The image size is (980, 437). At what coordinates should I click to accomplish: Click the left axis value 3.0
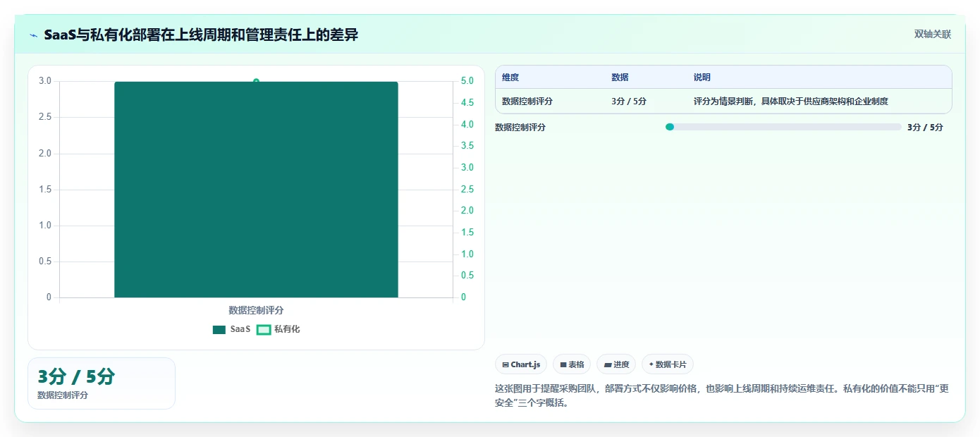(45, 81)
